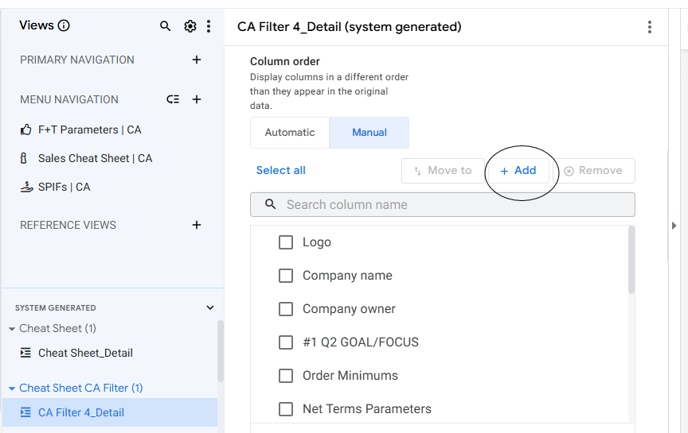Viewport: 688px width, 433px height.
Task: Check the Logo column checkbox
Action: click(x=286, y=242)
